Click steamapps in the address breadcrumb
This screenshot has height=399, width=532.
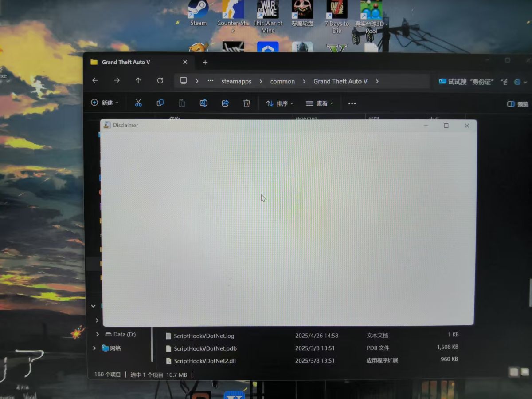tap(236, 82)
